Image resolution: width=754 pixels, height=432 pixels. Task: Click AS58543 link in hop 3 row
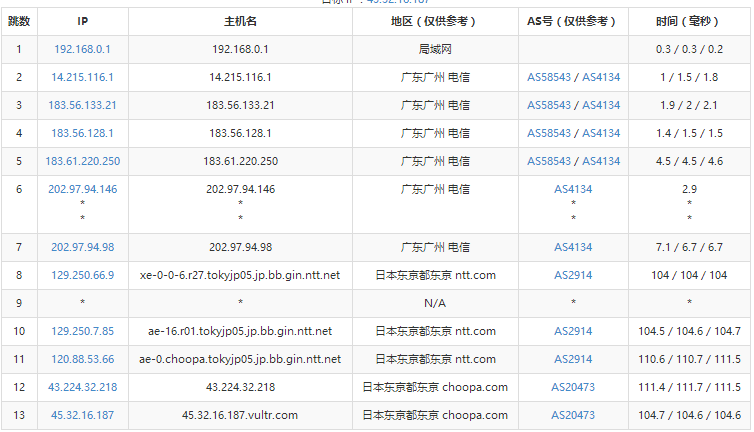click(549, 105)
